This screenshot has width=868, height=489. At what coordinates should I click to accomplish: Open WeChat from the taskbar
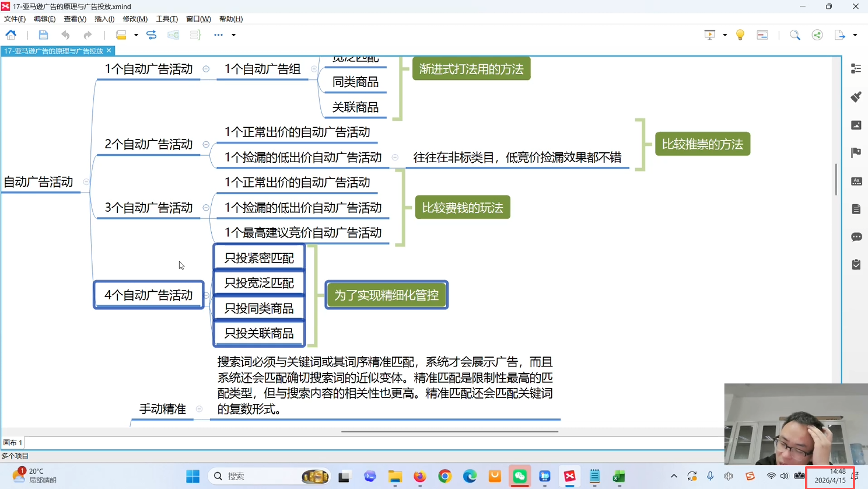coord(519,476)
